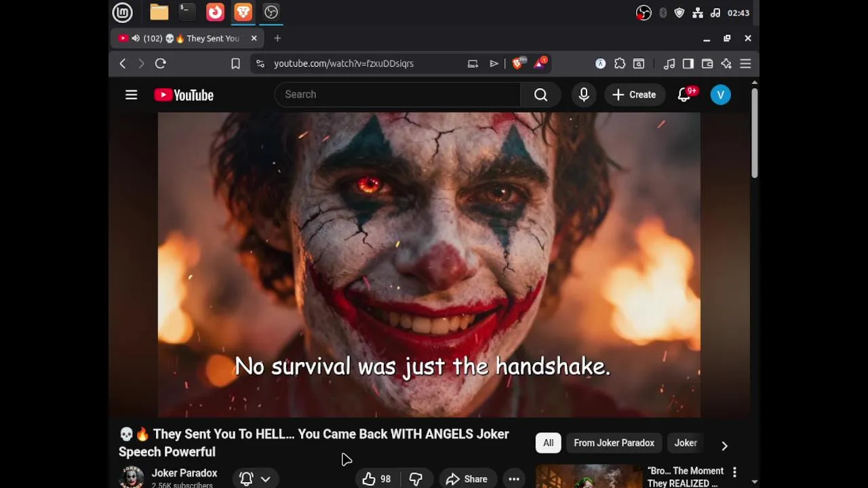
Task: Open the clock showing 02:43
Action: [x=738, y=13]
